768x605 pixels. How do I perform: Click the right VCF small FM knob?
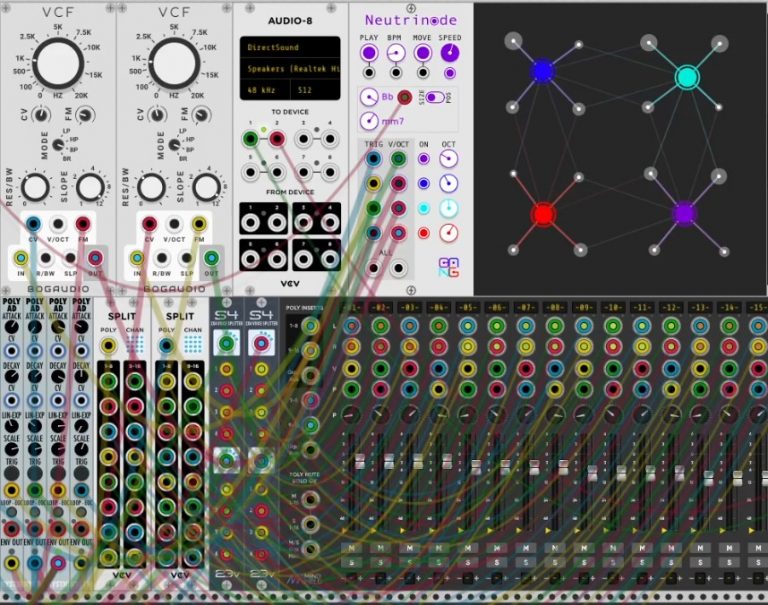[201, 115]
